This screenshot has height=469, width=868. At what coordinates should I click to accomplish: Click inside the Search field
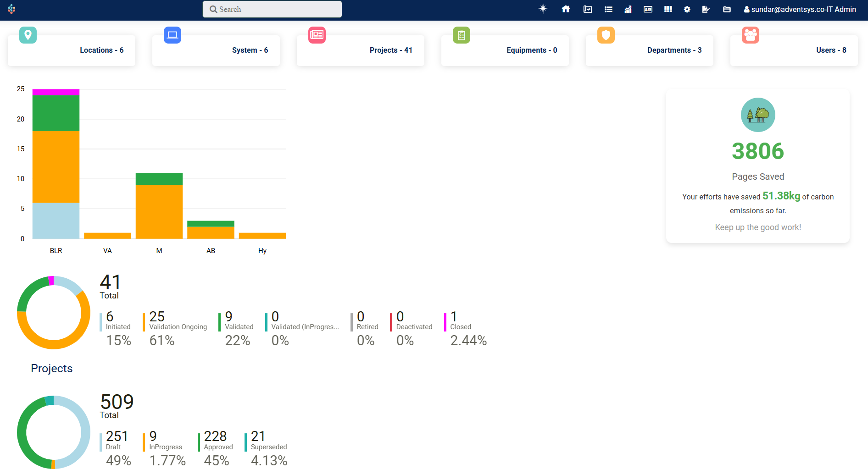pyautogui.click(x=272, y=9)
